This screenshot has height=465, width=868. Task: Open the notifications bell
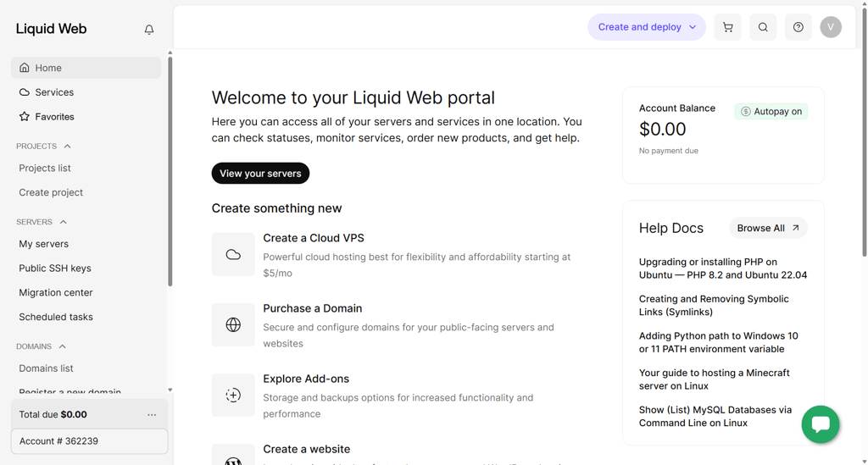pos(149,30)
